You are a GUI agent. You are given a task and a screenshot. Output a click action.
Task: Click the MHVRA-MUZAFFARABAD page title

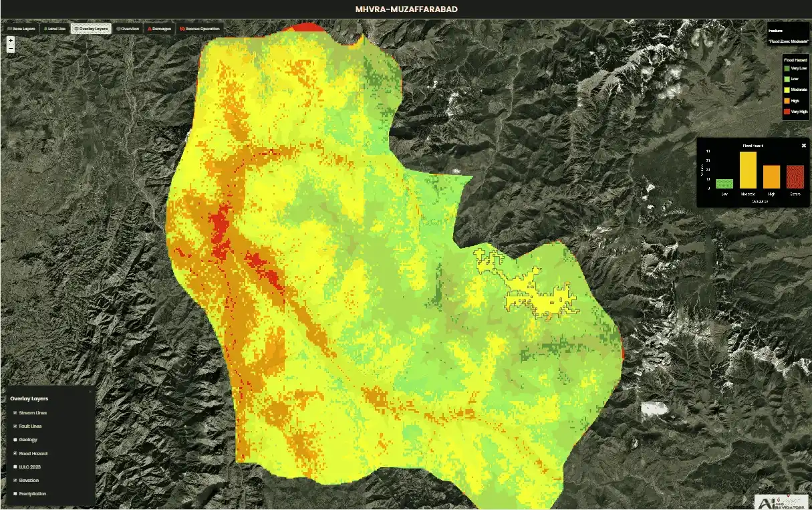pyautogui.click(x=406, y=9)
